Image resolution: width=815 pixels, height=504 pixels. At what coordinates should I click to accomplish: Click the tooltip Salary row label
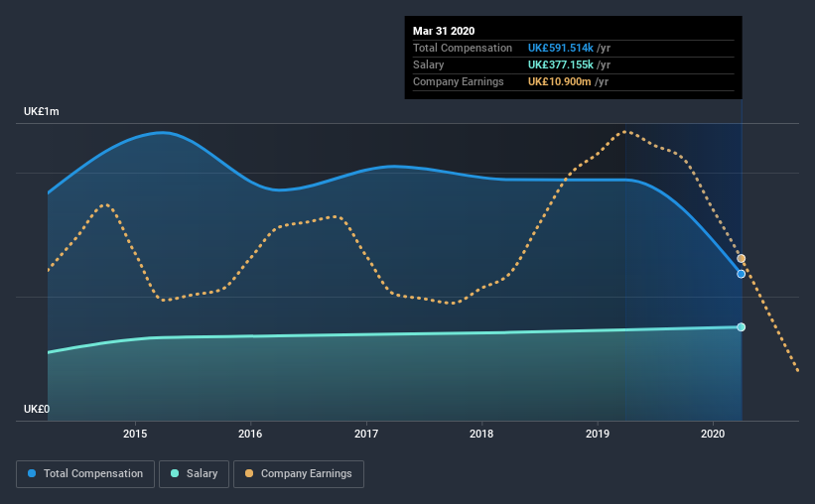[428, 64]
